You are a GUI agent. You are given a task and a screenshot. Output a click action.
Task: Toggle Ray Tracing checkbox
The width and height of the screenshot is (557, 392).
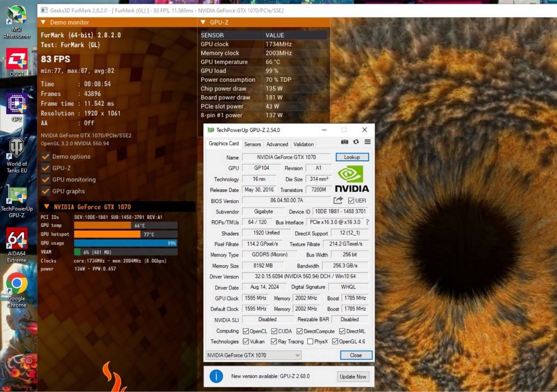coord(274,341)
